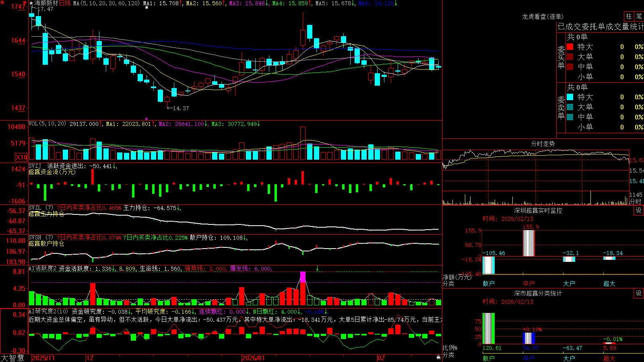This screenshot has height=362, width=644.
Task: Click the 柱 (bar) view button
Action: (x=629, y=16)
